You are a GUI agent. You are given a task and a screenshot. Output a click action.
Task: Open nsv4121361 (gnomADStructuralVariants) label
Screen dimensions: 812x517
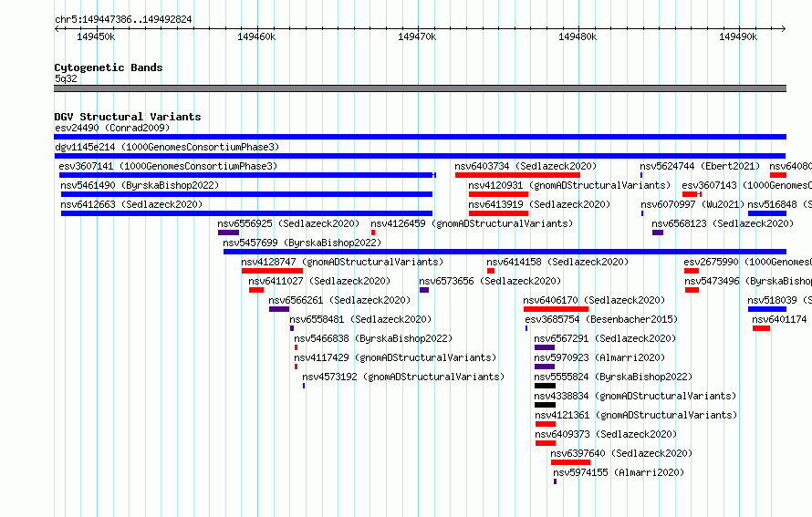click(636, 415)
